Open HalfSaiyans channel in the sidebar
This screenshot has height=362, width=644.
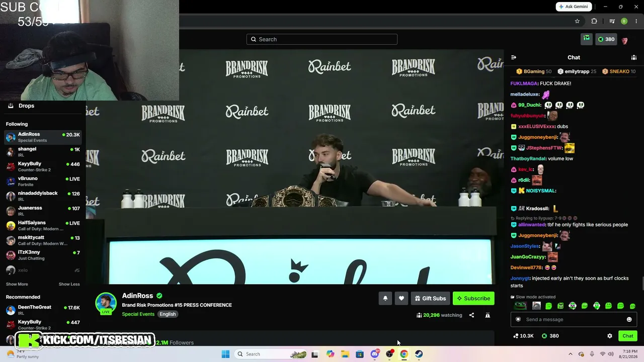point(43,225)
